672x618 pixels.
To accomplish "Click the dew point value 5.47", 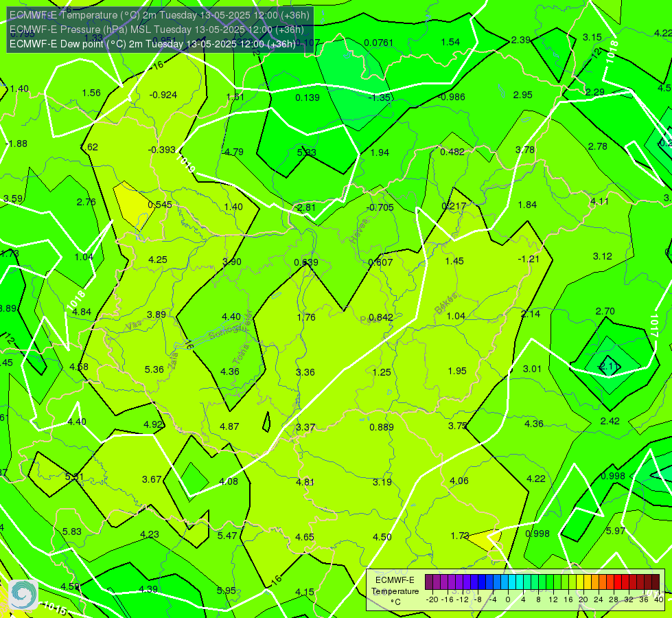I will click(227, 536).
